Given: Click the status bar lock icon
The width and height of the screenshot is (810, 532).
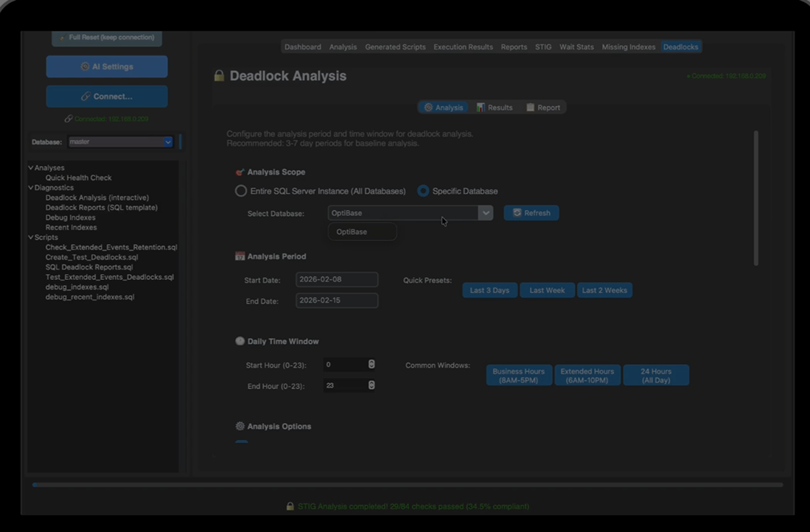Looking at the screenshot, I should (290, 506).
